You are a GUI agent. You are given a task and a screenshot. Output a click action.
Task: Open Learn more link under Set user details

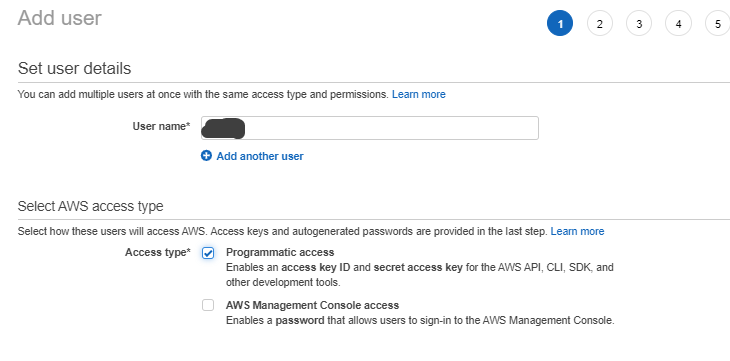(x=419, y=94)
